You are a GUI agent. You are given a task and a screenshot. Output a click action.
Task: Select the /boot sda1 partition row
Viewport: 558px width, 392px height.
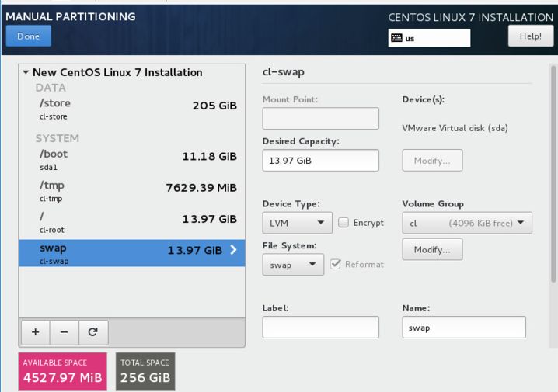pos(131,160)
